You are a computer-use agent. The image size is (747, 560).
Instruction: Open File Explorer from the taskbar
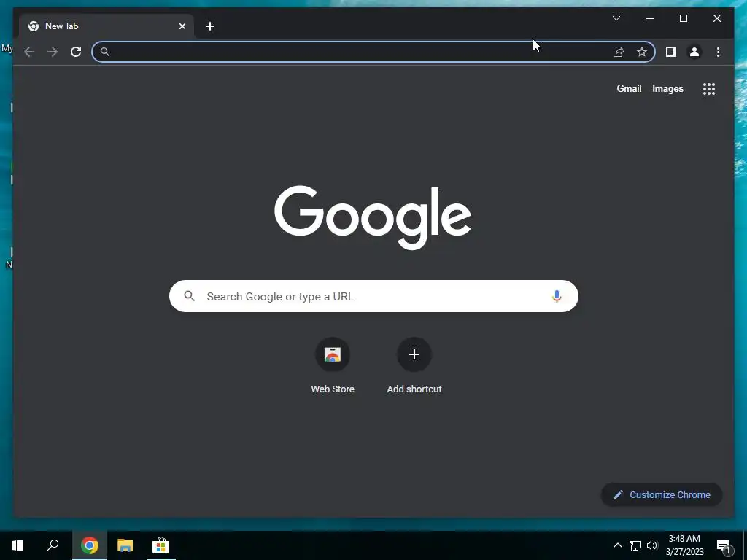coord(125,545)
